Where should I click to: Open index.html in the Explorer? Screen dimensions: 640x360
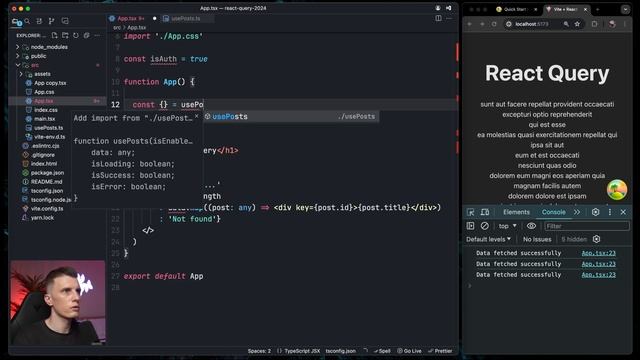(x=44, y=164)
